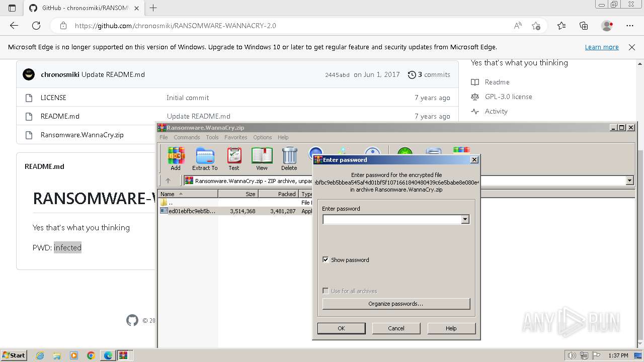Screen dimensions: 644x362
Task: Click the Delete toolbar icon in WinRAR
Action: click(289, 159)
